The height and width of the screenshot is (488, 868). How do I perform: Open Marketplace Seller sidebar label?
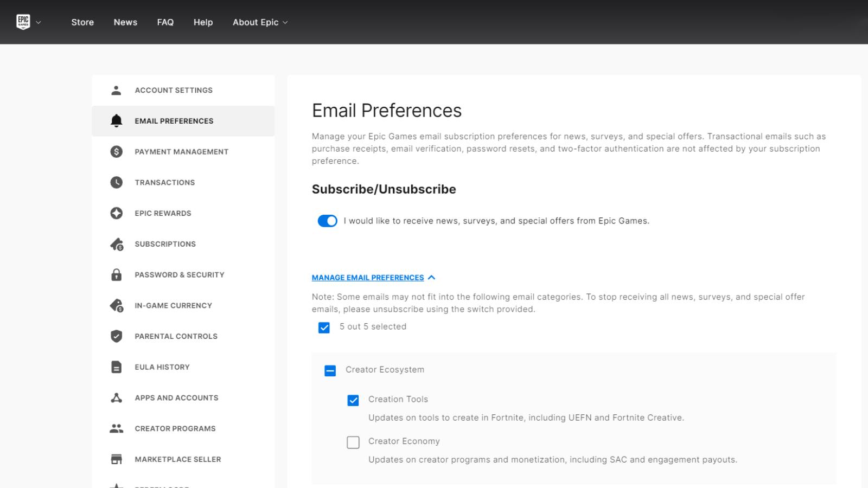point(178,459)
